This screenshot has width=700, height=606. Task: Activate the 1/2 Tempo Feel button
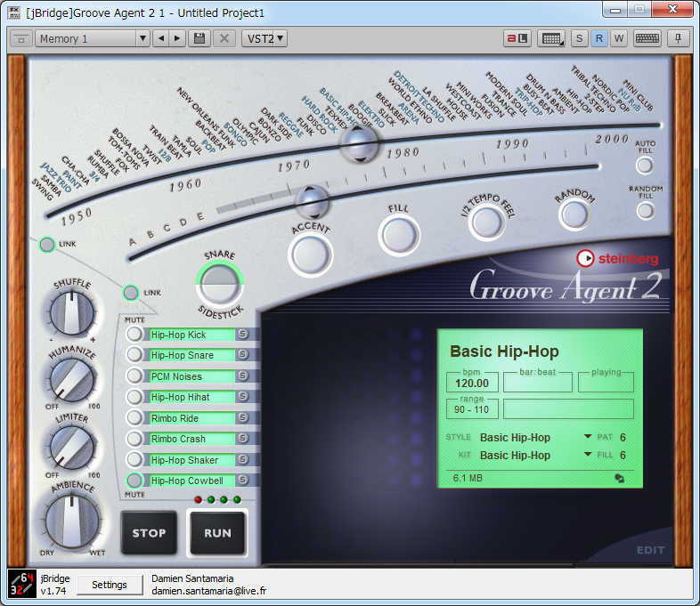pyautogui.click(x=486, y=222)
